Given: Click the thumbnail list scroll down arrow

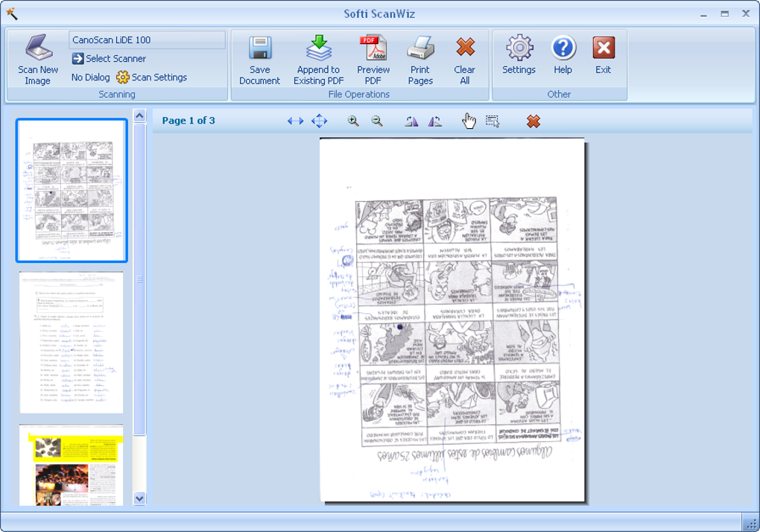Looking at the screenshot, I should point(139,498).
